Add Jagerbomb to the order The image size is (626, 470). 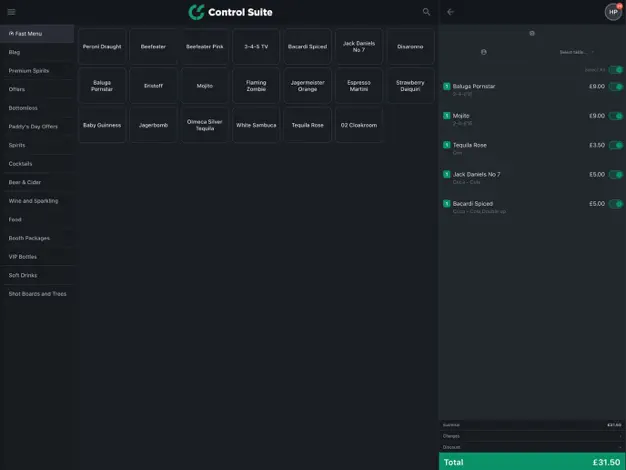click(153, 125)
